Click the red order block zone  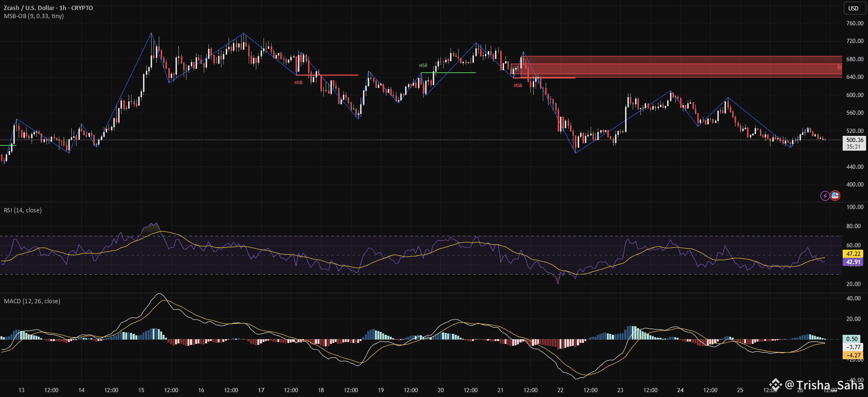pyautogui.click(x=670, y=67)
